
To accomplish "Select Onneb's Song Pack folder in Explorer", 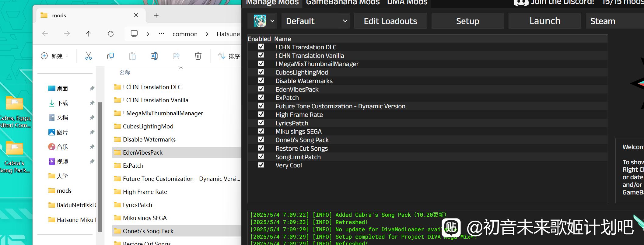I will pos(177,231).
